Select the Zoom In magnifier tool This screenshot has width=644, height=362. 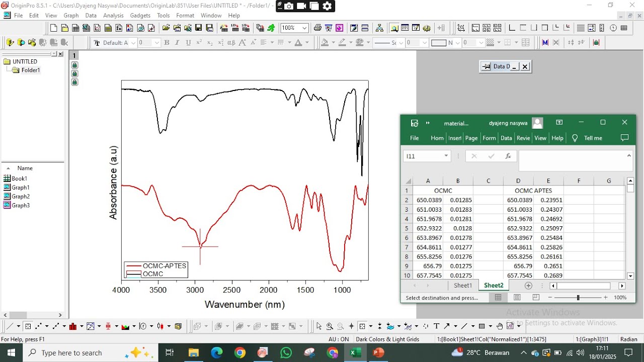coord(330,326)
